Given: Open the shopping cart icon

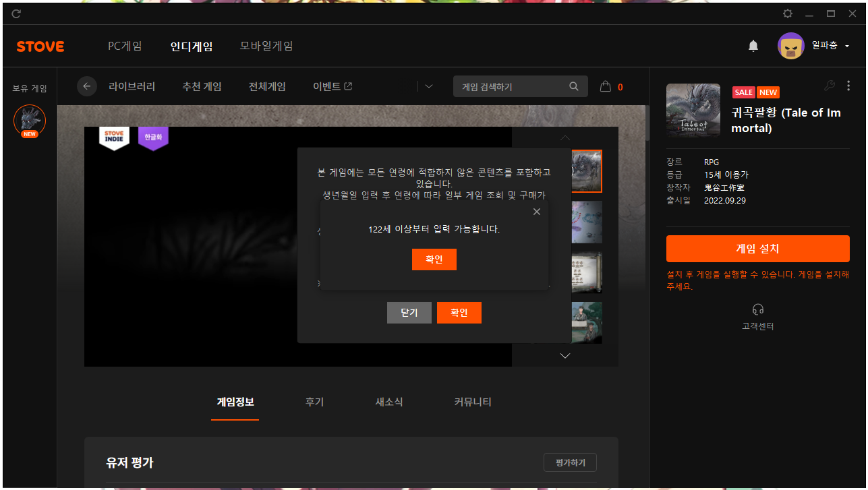Looking at the screenshot, I should click(x=606, y=86).
